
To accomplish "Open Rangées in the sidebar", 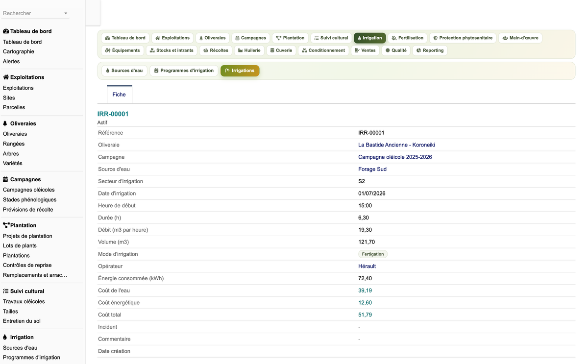I will pyautogui.click(x=14, y=144).
